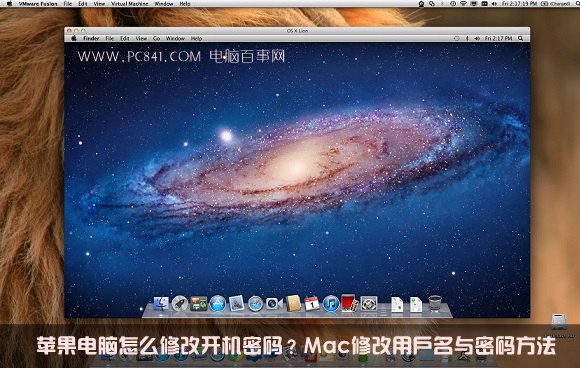Open the host Edit menu

83,4
